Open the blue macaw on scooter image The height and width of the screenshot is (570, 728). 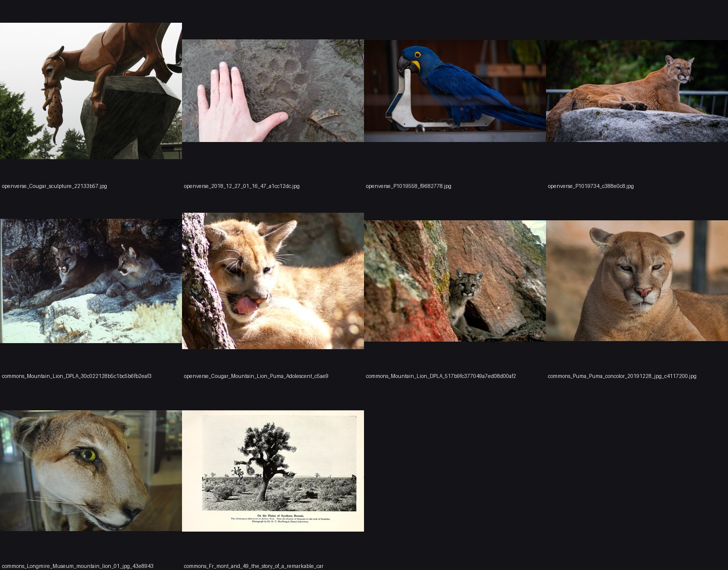click(x=455, y=91)
